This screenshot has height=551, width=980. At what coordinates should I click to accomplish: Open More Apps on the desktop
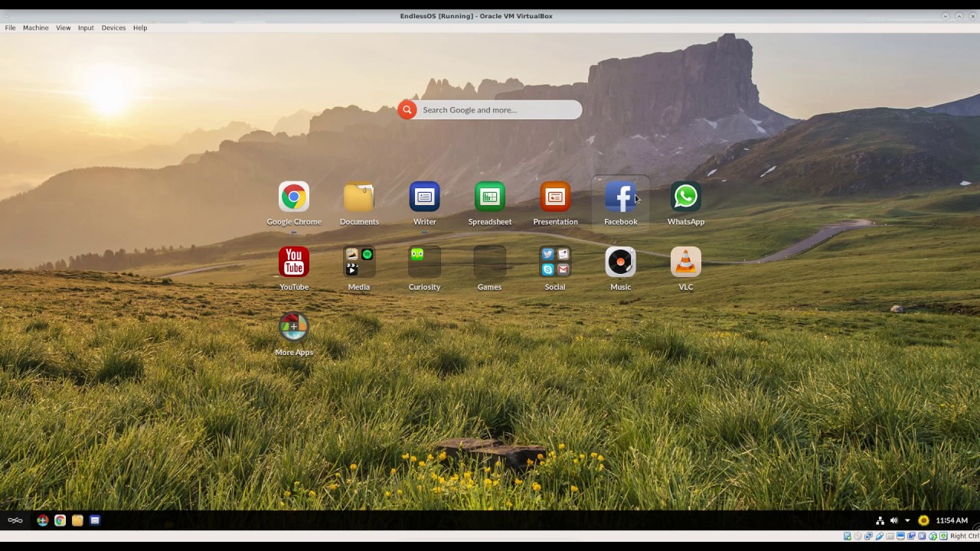(x=294, y=334)
